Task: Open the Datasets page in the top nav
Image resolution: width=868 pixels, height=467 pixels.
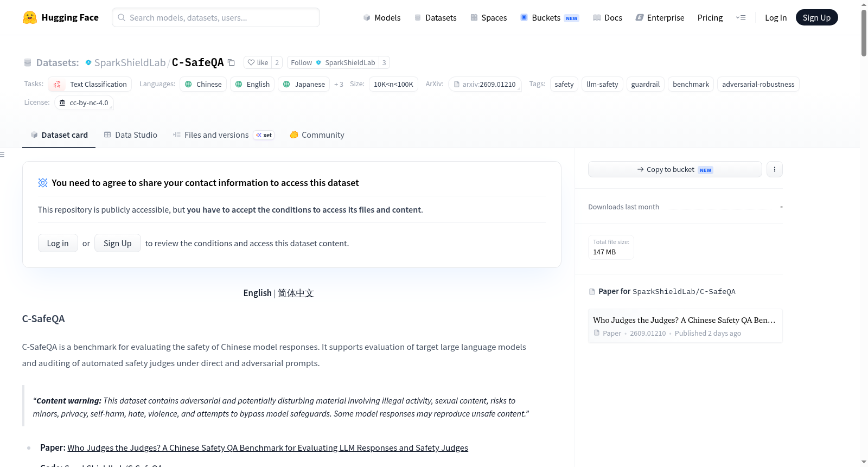Action: click(x=435, y=17)
